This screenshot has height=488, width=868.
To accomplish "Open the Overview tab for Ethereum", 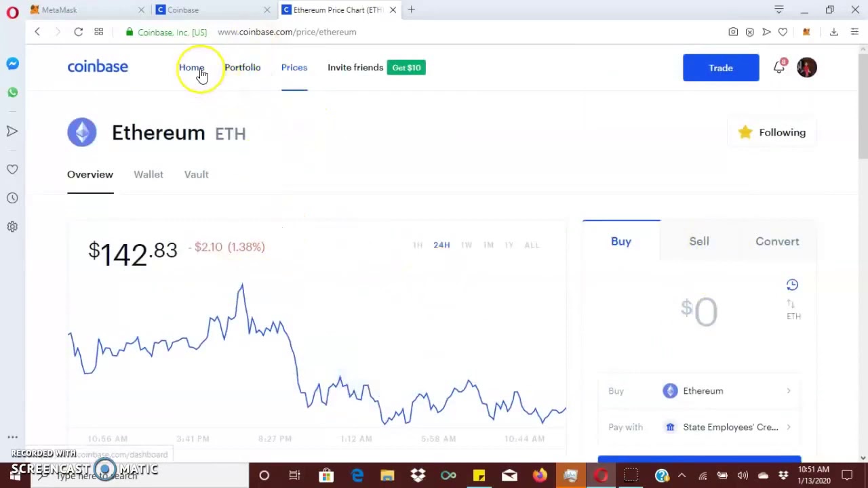I will pyautogui.click(x=90, y=175).
